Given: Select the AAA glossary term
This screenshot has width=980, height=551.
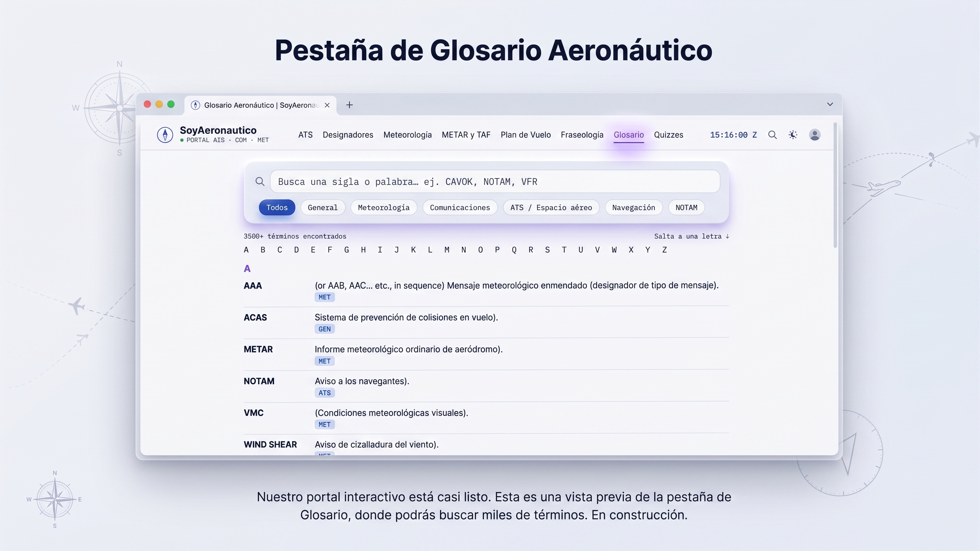Looking at the screenshot, I should [253, 286].
